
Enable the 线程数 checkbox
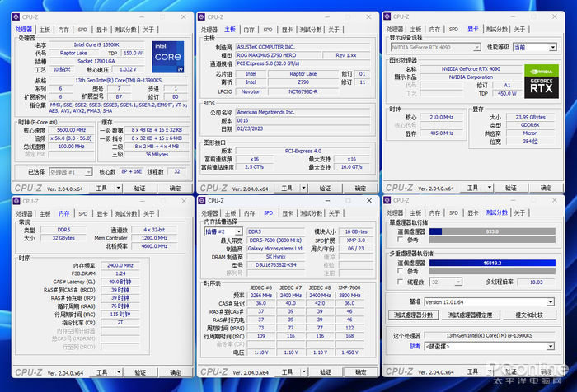[400, 282]
